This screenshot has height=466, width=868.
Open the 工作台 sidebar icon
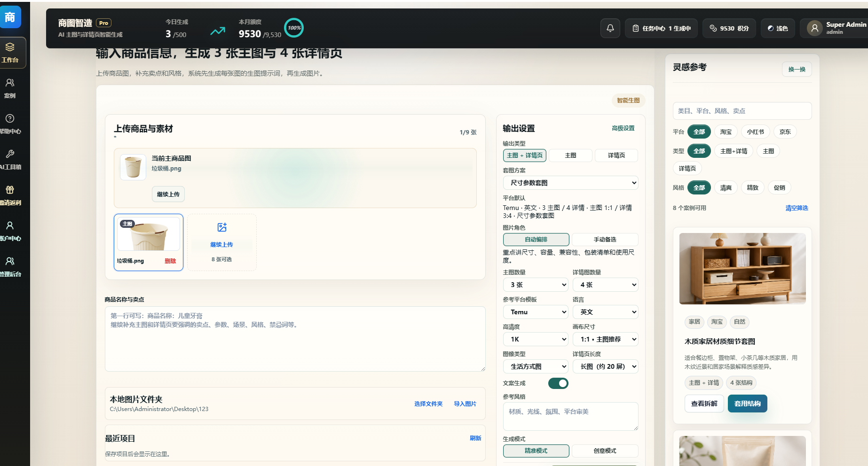coord(10,47)
